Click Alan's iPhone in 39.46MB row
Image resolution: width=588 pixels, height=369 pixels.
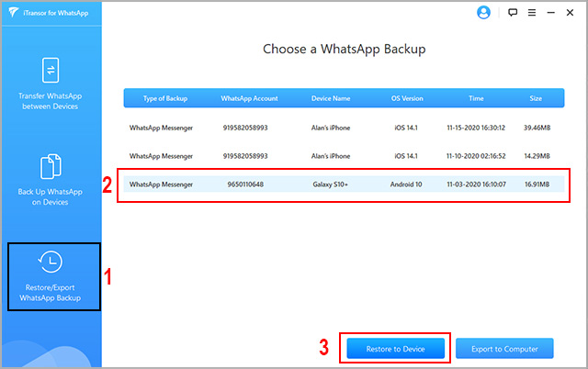click(331, 128)
